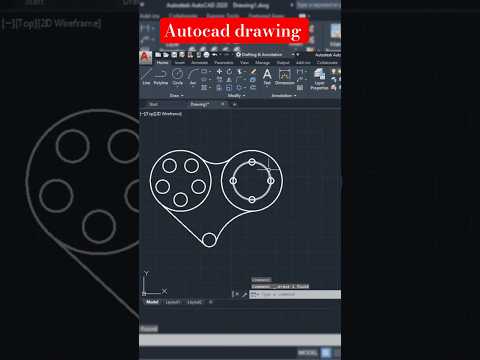Switch to the Layout1 tab
This screenshot has height=360, width=480.
tap(173, 302)
